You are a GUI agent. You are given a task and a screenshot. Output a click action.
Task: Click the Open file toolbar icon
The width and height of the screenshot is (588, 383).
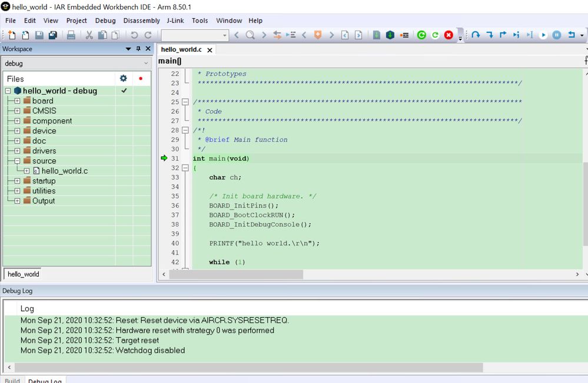pyautogui.click(x=25, y=35)
